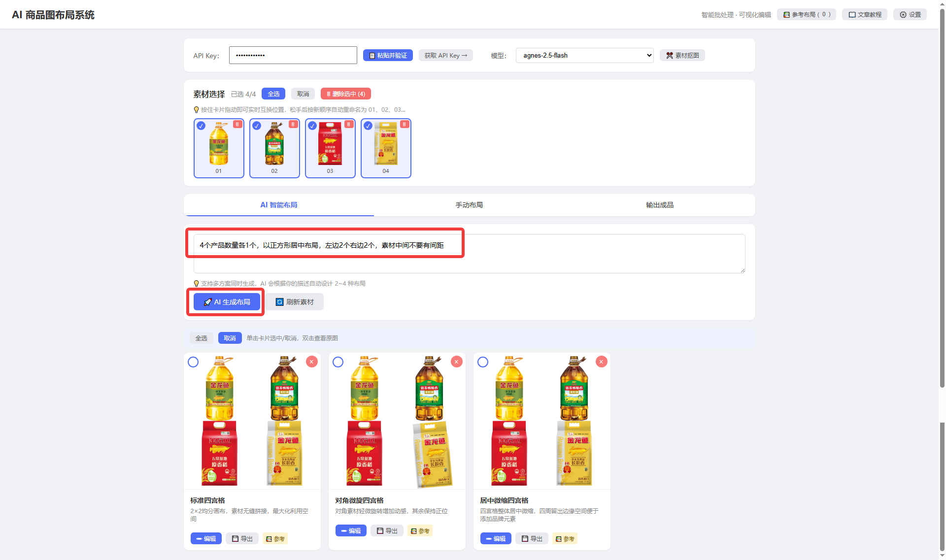
Task: Delete material card 03 with its trash icon
Action: (349, 125)
